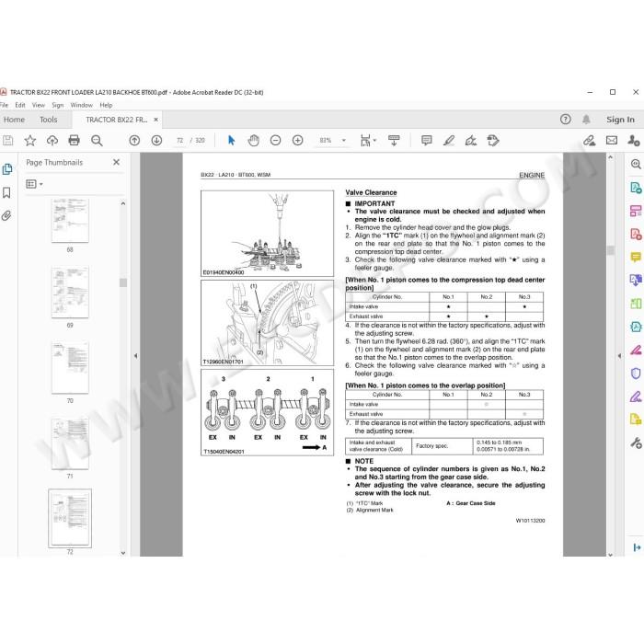This screenshot has width=644, height=644.
Task: Click the star bookmark file icon
Action: (30, 141)
